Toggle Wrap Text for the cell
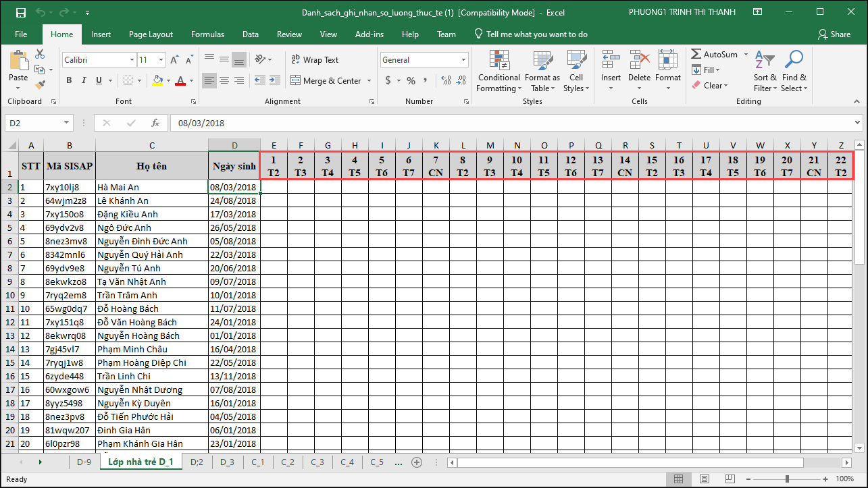868x488 pixels. click(315, 60)
